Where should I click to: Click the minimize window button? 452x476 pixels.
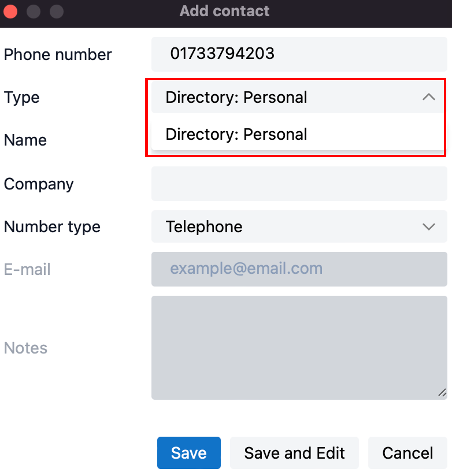34,11
